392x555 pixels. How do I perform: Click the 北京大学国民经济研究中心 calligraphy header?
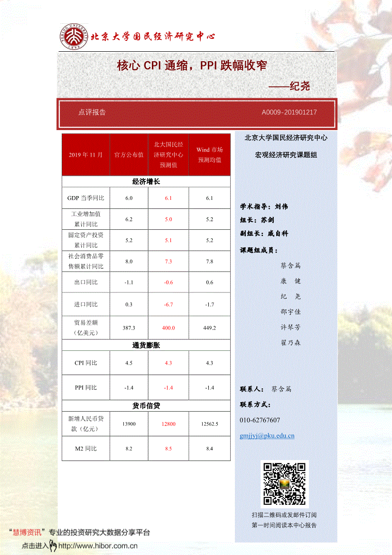click(x=152, y=37)
